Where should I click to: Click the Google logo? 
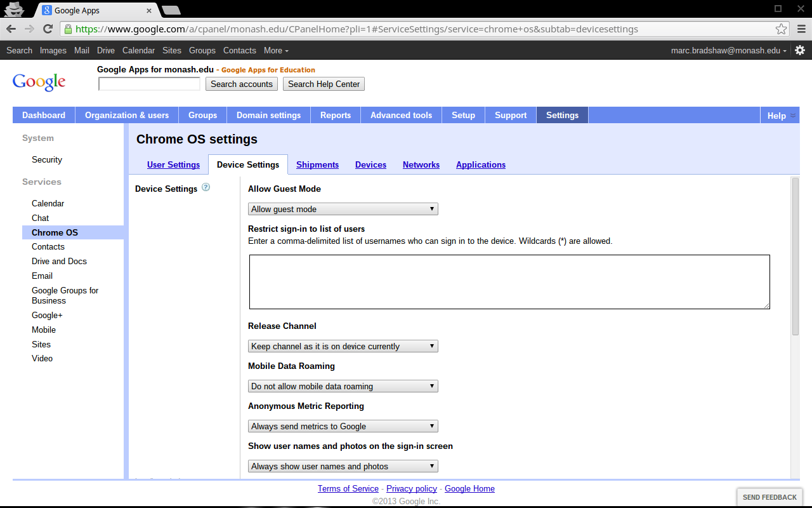point(39,82)
